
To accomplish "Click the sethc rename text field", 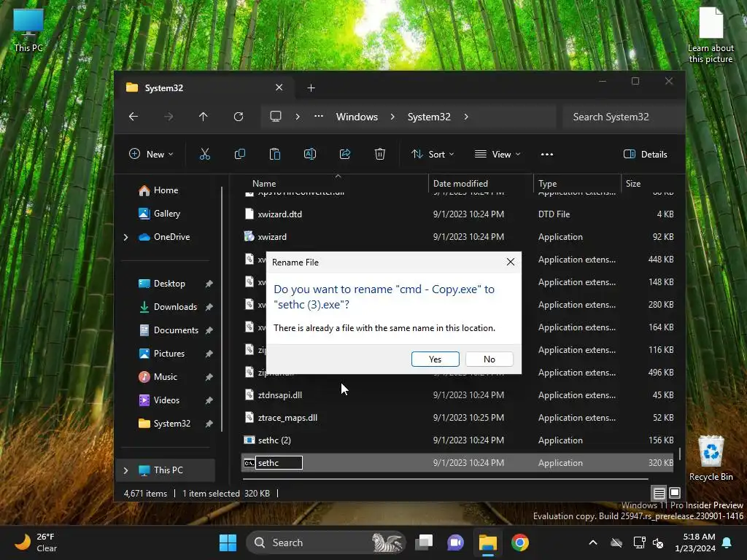I will pos(279,463).
